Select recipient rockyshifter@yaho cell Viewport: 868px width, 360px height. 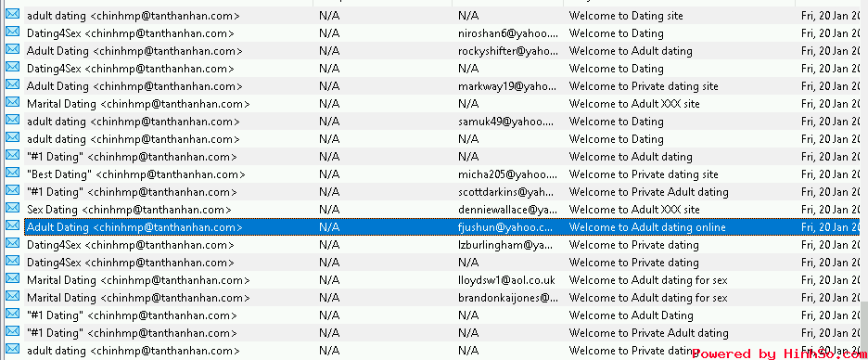(x=508, y=51)
